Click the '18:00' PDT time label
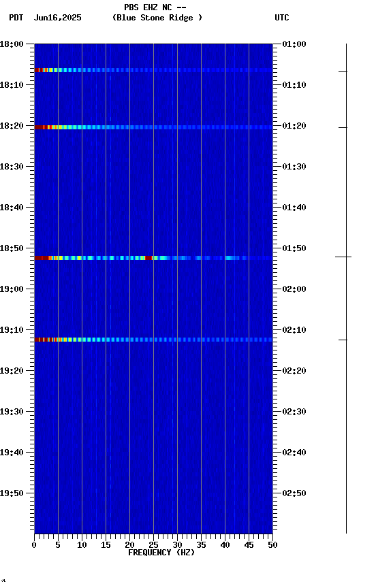 click(12, 44)
